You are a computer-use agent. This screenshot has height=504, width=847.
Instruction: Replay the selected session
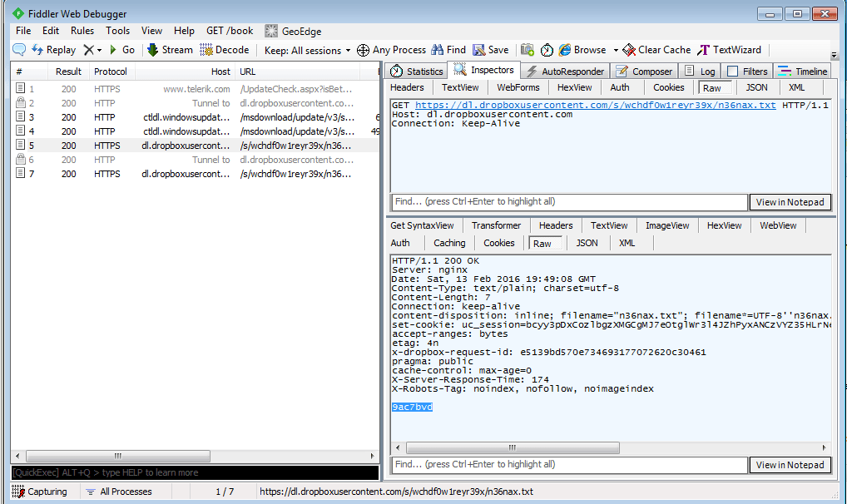(54, 50)
